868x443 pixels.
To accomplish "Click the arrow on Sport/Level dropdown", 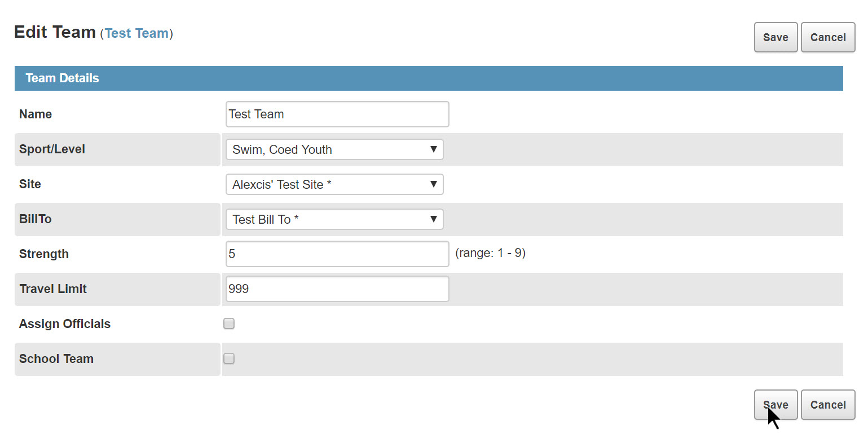I will [433, 150].
